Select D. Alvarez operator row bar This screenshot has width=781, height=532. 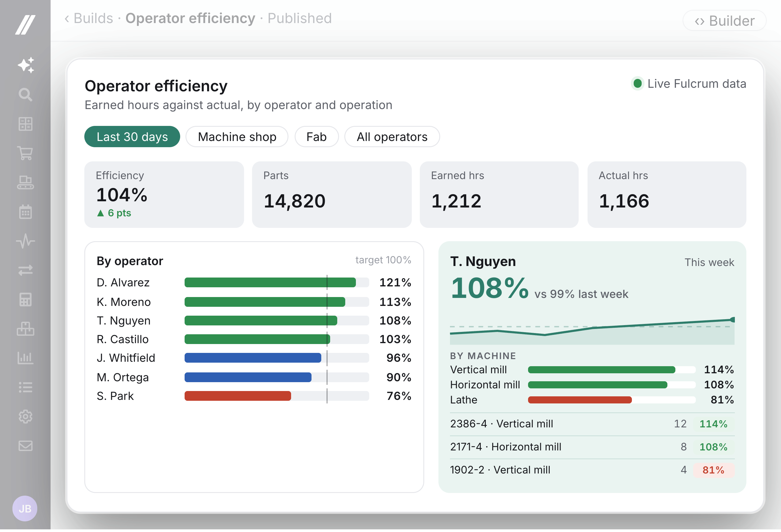[x=270, y=283]
